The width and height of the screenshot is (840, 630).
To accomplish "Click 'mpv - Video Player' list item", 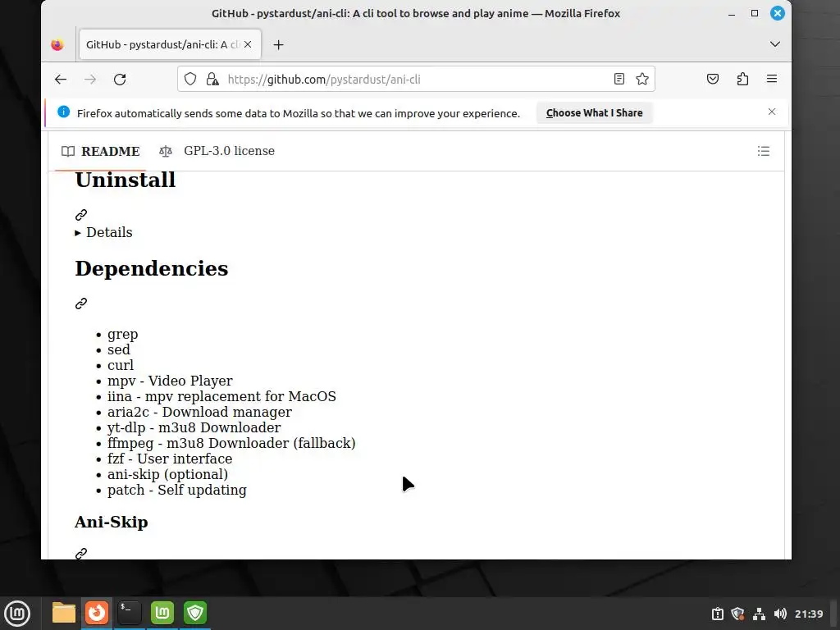I will click(x=170, y=381).
